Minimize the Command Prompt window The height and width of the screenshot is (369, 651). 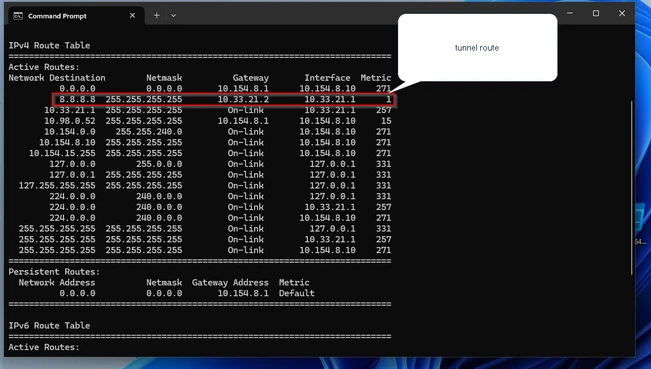click(570, 13)
